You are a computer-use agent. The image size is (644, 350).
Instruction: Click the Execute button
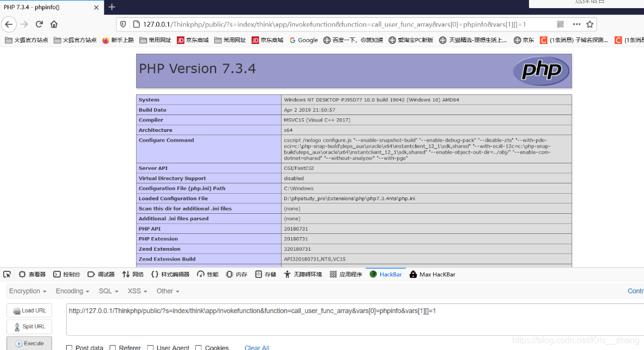point(29,343)
